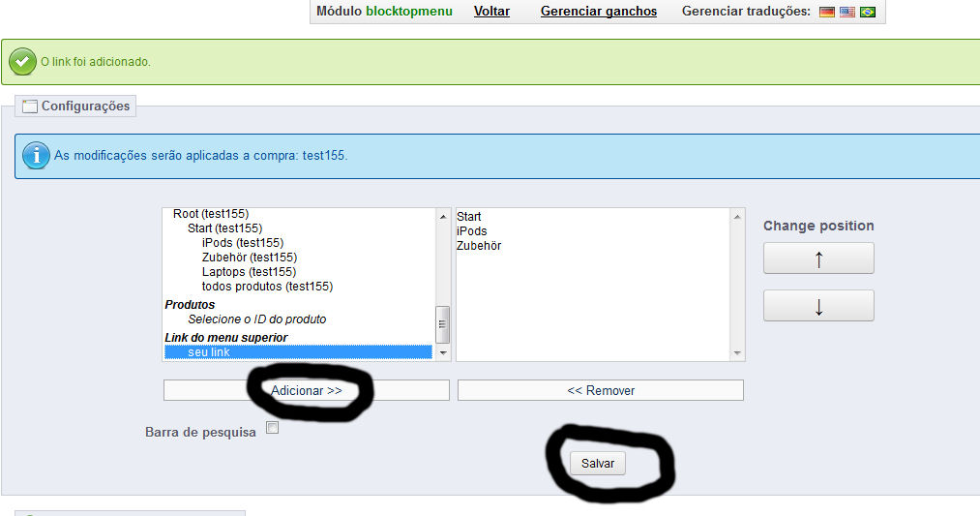
Task: Click the Produtos group heading
Action: tap(190, 305)
